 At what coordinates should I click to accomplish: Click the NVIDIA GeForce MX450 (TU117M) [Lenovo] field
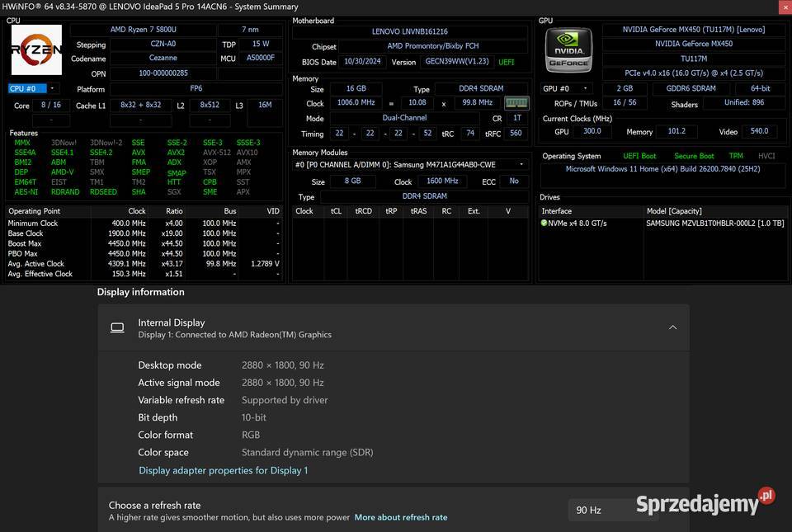pyautogui.click(x=694, y=30)
